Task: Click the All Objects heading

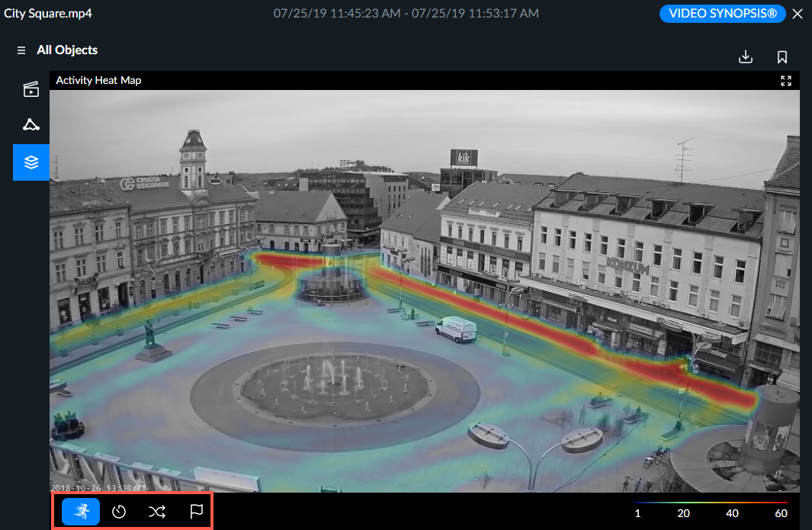Action: point(67,50)
